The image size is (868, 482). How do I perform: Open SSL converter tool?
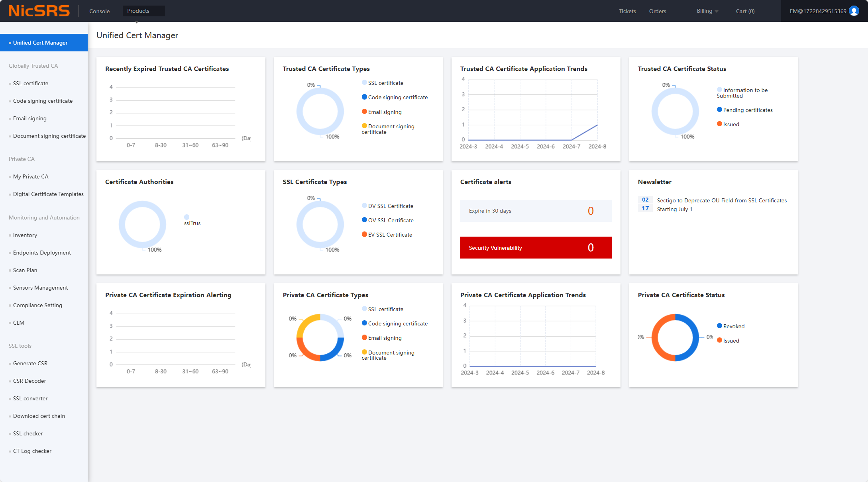(30, 398)
